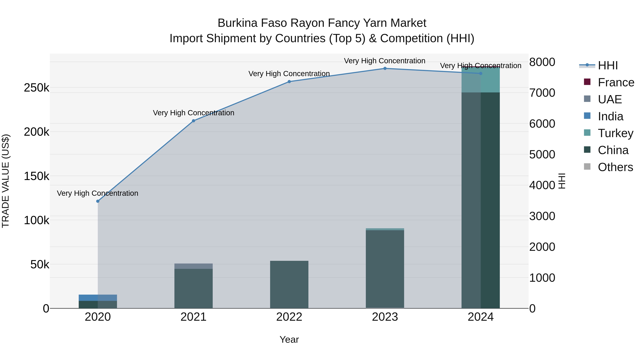Screen dimensions: 644x362
Task: Toggle the HHI legend entry
Action: pyautogui.click(x=599, y=65)
